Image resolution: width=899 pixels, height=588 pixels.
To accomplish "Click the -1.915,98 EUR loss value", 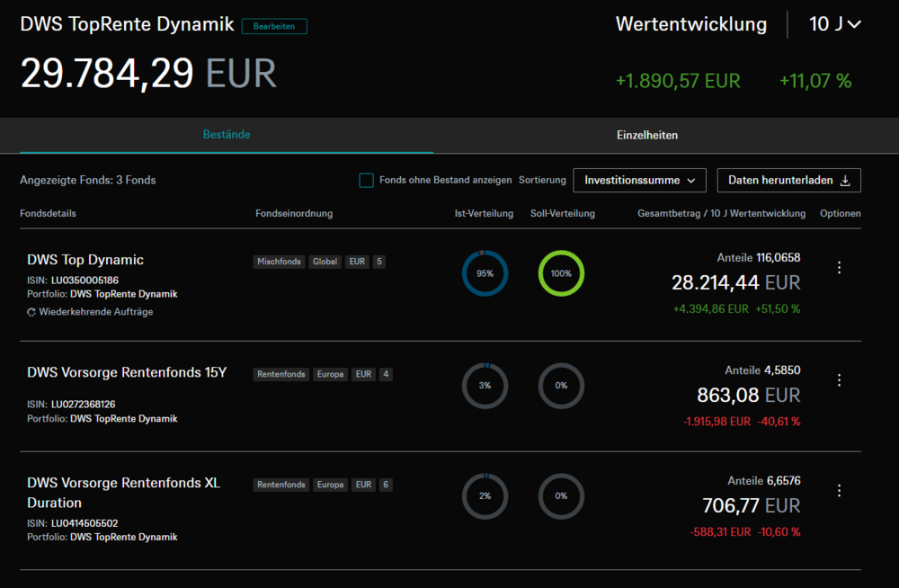I will point(717,422).
